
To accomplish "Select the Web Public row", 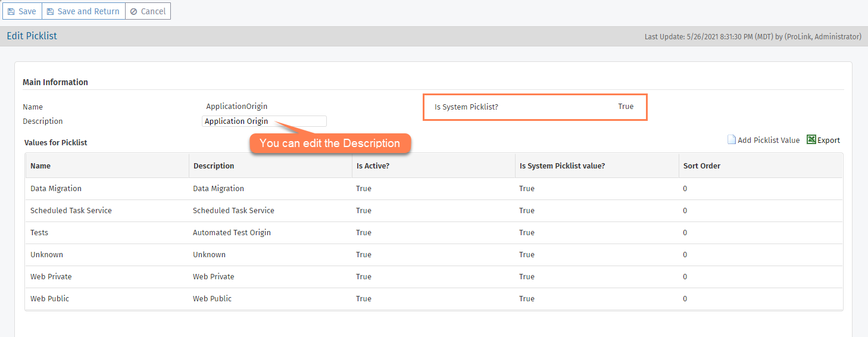I will click(49, 299).
